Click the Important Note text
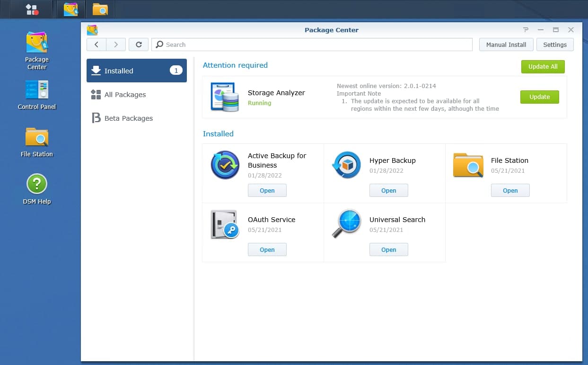The height and width of the screenshot is (365, 588). 359,93
